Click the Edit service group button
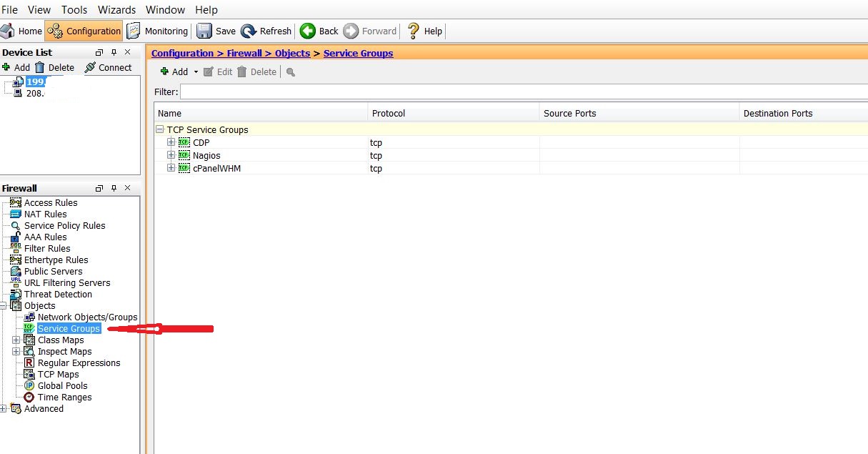 coord(218,71)
